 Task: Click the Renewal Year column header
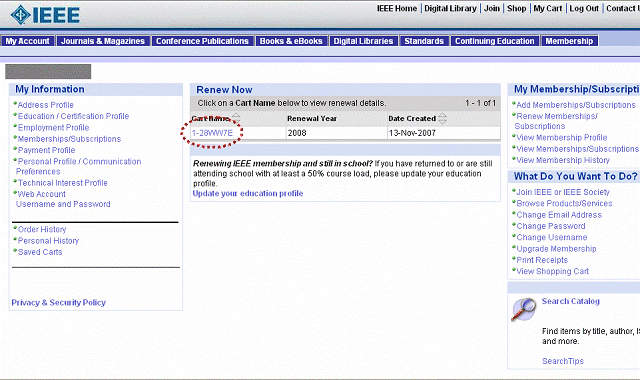312,118
